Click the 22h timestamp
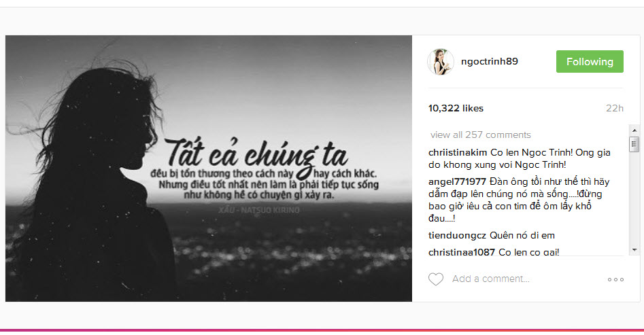Image resolution: width=644 pixels, height=335 pixels. click(x=615, y=109)
